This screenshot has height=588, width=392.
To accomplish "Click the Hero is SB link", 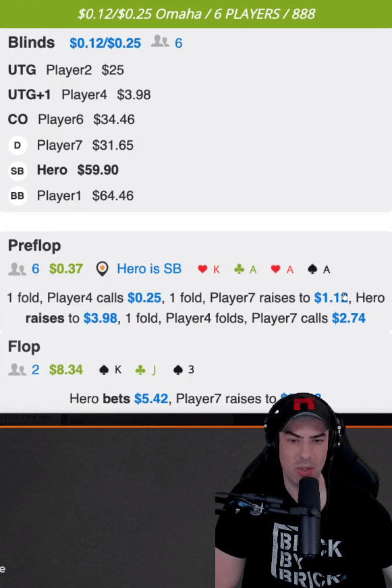I will pos(149,268).
